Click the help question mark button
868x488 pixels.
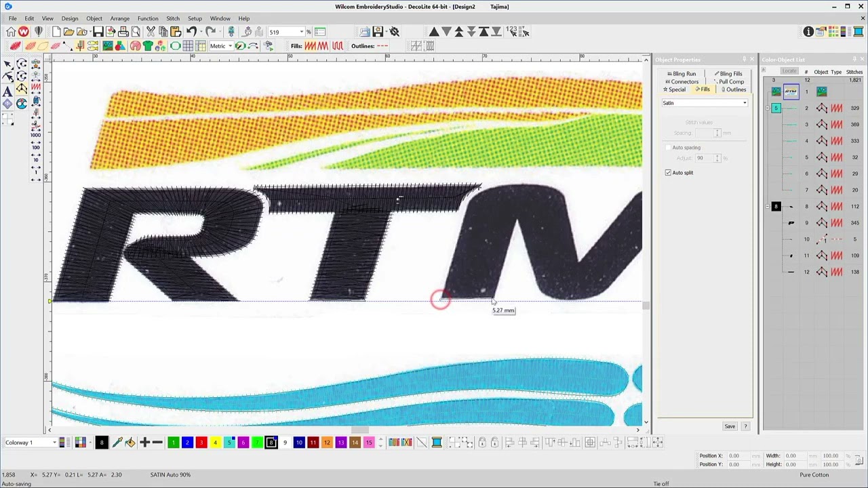pyautogui.click(x=745, y=426)
